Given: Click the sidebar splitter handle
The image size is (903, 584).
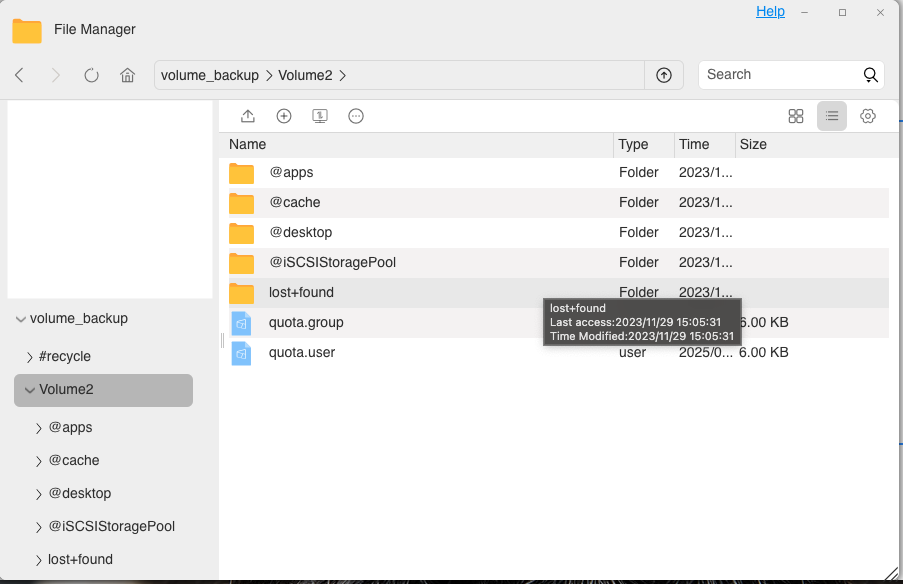Looking at the screenshot, I should pyautogui.click(x=222, y=340).
